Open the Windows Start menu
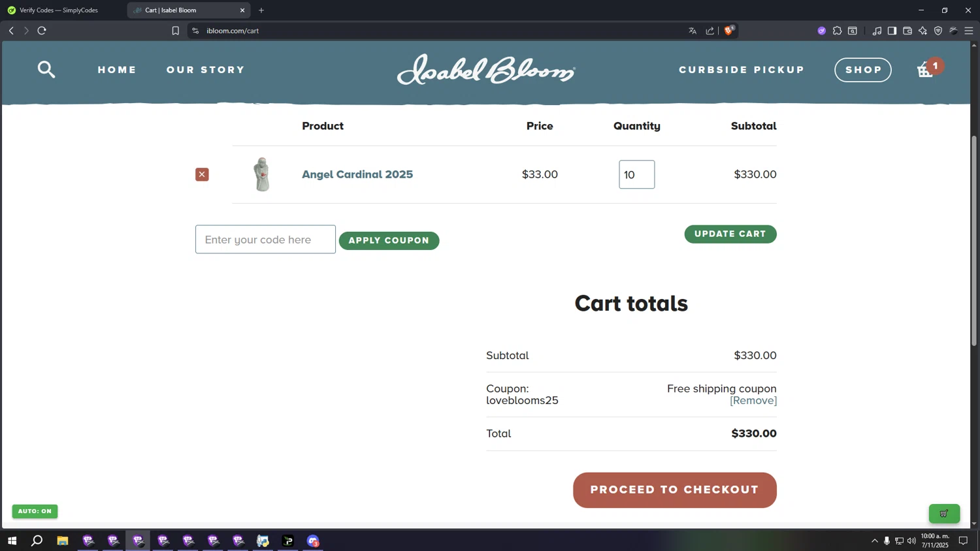The image size is (980, 551). point(12,541)
